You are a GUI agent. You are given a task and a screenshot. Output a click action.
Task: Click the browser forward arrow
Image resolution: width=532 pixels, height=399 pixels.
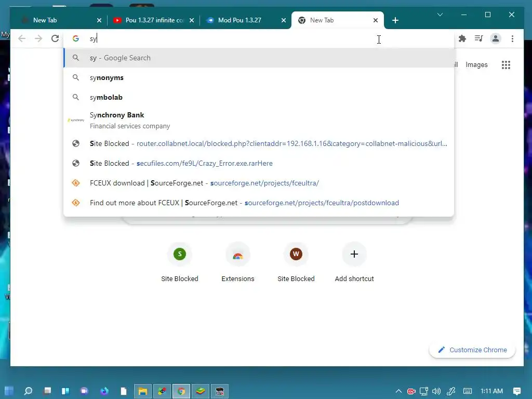coord(38,38)
